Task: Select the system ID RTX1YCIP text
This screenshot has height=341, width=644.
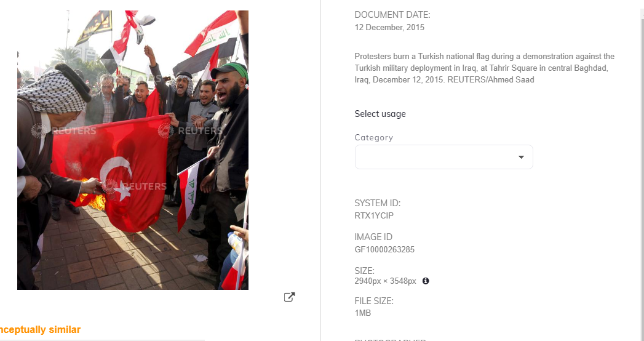Action: pos(374,215)
